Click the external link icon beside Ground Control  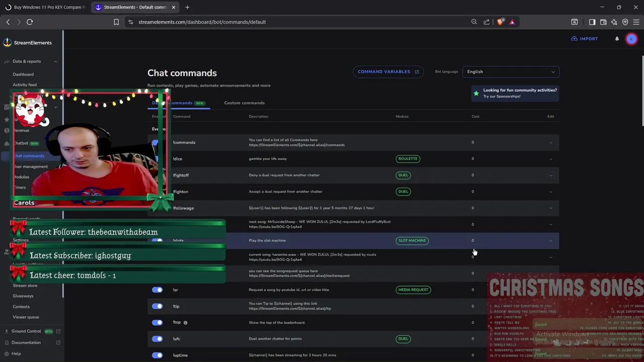(58, 331)
